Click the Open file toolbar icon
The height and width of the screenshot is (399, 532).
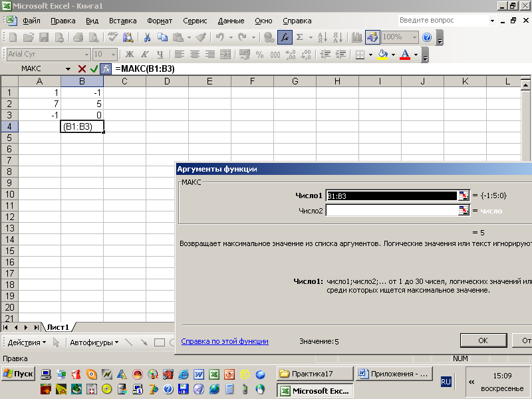[29, 37]
